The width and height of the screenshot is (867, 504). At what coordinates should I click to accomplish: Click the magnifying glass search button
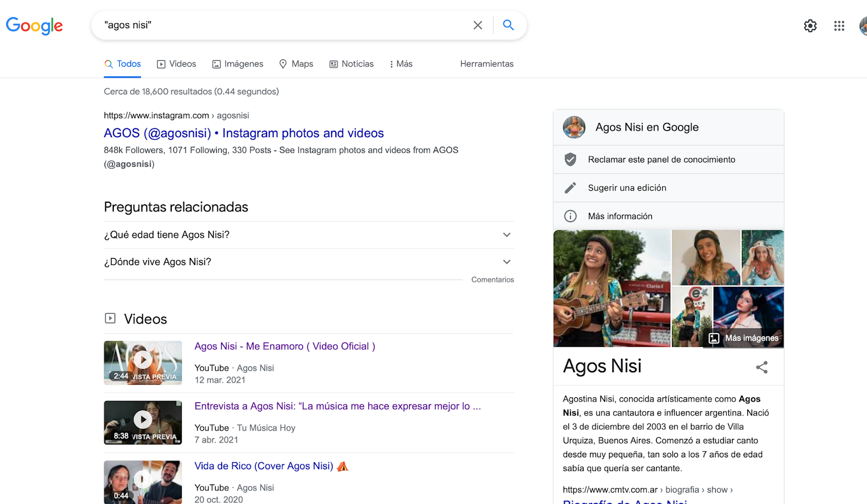point(508,25)
